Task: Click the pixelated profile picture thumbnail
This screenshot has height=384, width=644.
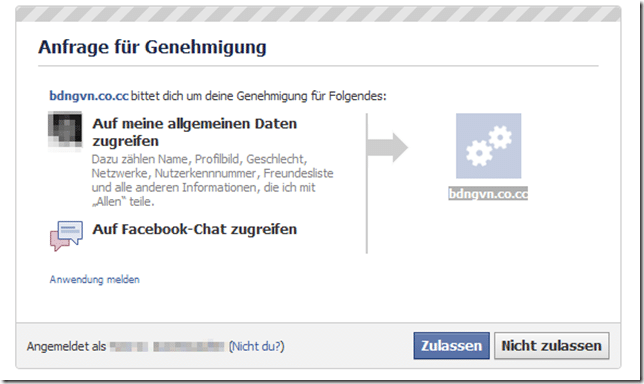Action: 65,130
